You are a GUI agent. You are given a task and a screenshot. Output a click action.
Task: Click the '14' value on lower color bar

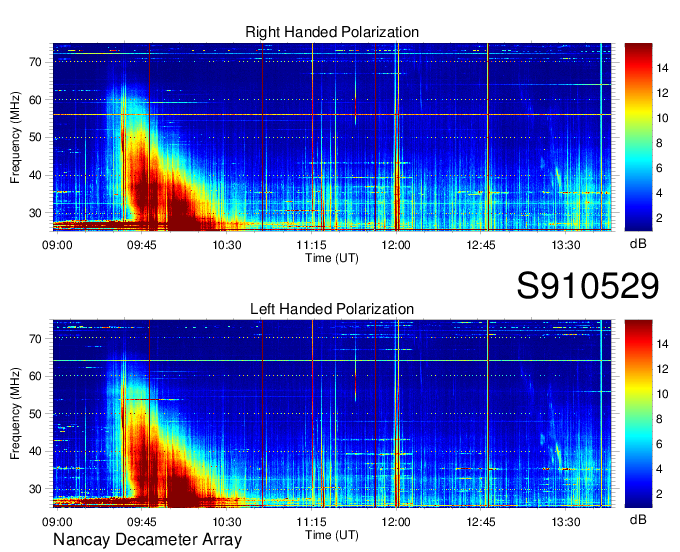click(662, 345)
